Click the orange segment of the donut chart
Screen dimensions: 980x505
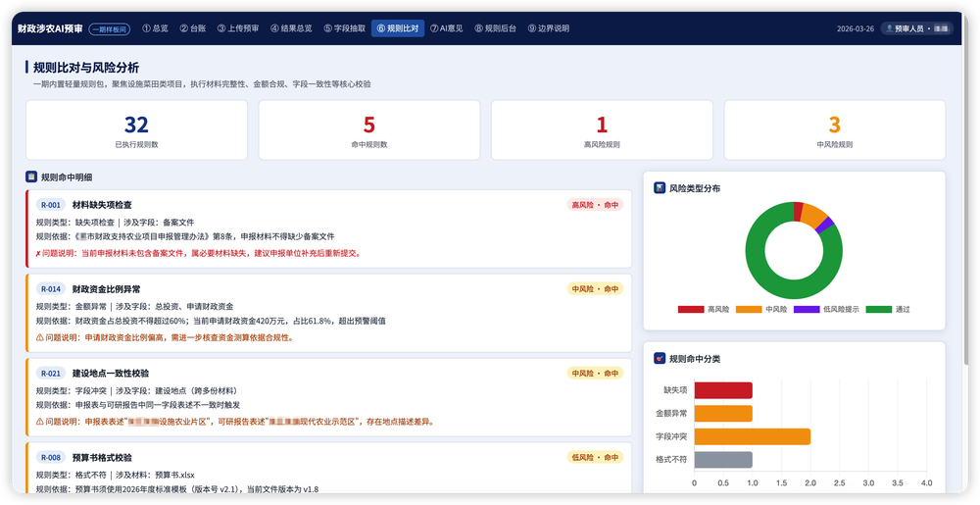click(814, 214)
